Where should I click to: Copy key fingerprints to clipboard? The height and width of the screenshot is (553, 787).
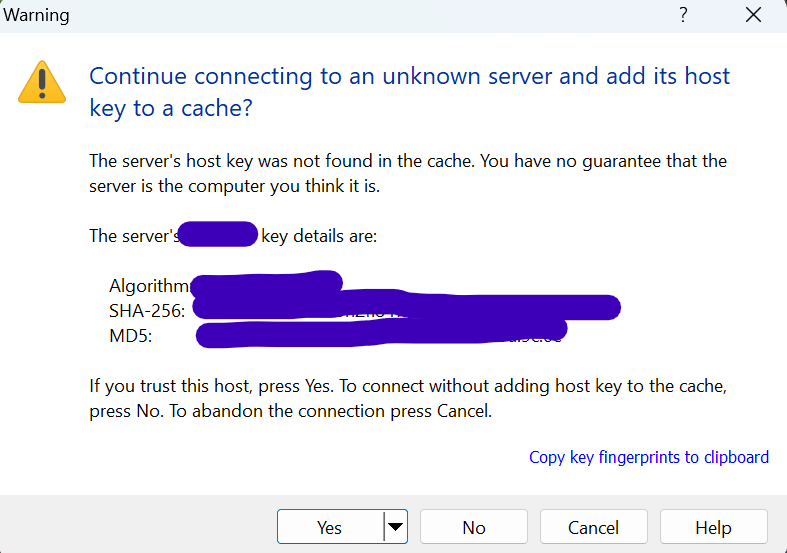coord(648,457)
